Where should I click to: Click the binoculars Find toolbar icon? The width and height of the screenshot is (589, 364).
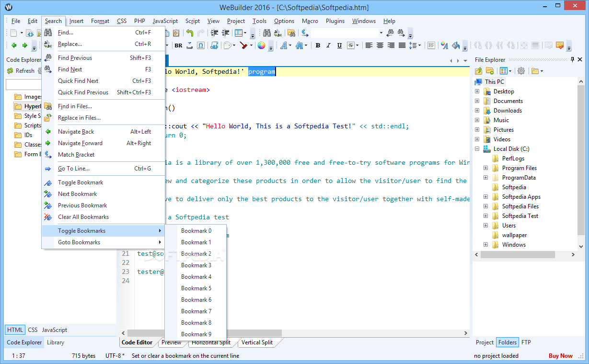(x=267, y=33)
